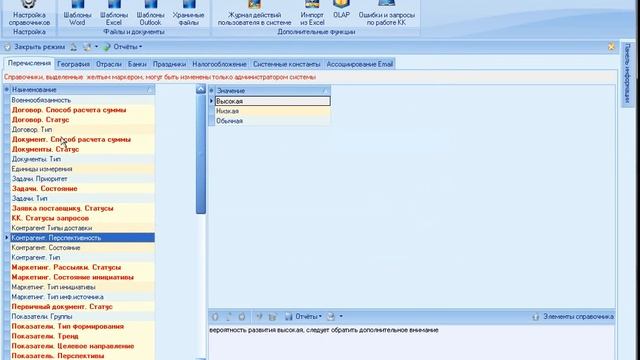Select the Задачи. Состояние row
Screen dimensions: 640x360
(82, 189)
